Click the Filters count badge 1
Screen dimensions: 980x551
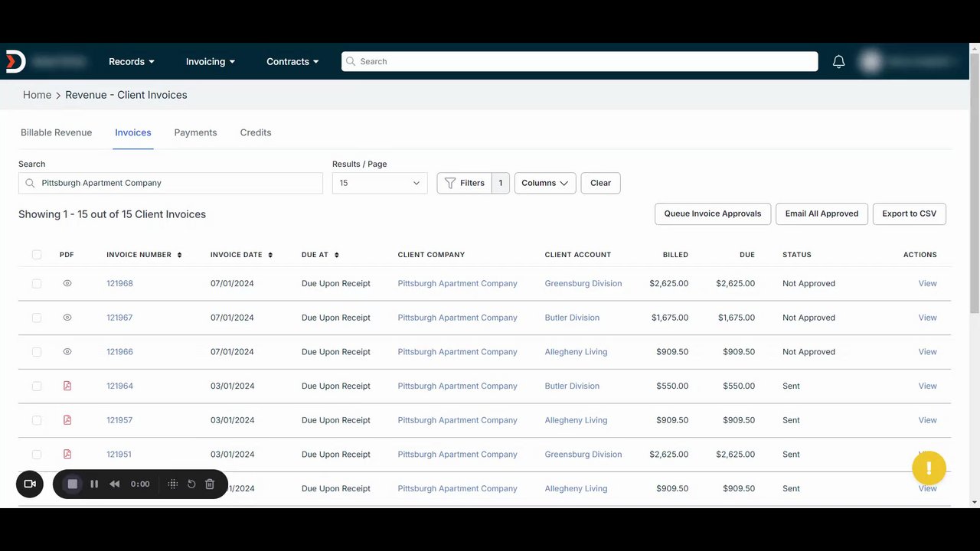tap(501, 183)
